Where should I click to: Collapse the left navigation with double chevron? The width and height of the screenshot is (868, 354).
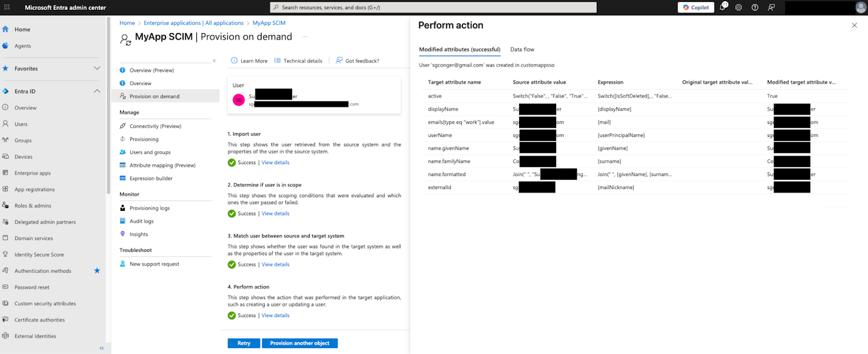tap(101, 348)
